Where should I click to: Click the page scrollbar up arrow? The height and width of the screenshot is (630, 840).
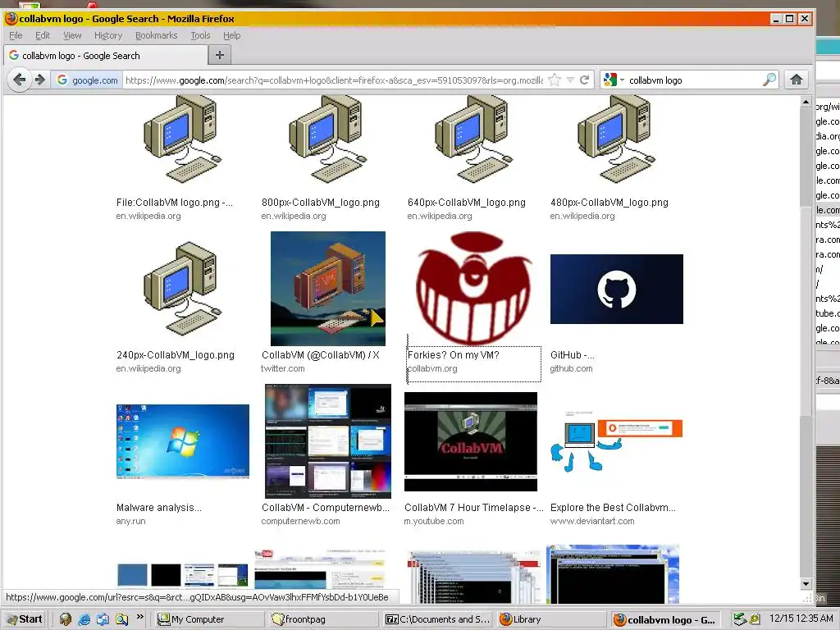point(806,102)
